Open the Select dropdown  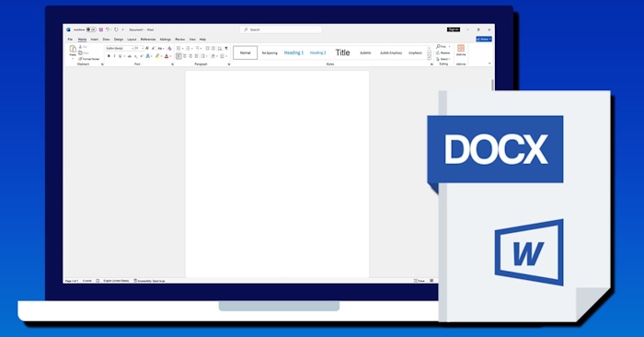[443, 59]
